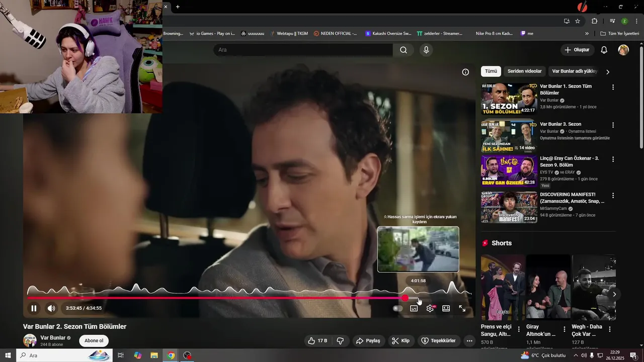Pause the video with the pause button
The image size is (644, 362).
point(34,308)
